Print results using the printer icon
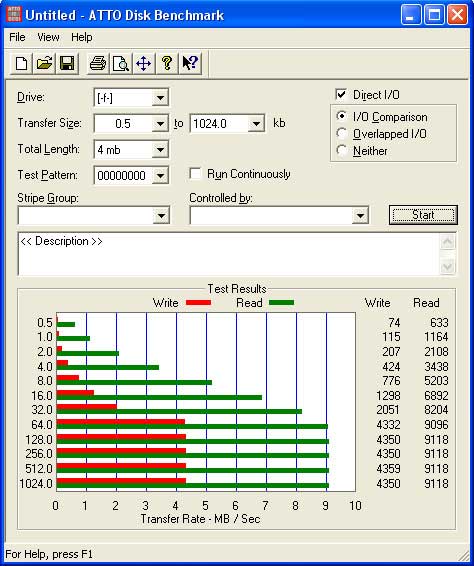474x566 pixels. pyautogui.click(x=98, y=64)
